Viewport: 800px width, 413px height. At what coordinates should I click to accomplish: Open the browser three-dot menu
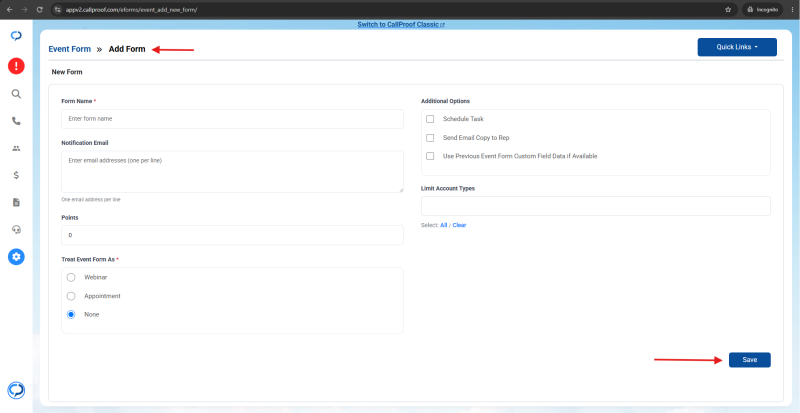tap(792, 10)
